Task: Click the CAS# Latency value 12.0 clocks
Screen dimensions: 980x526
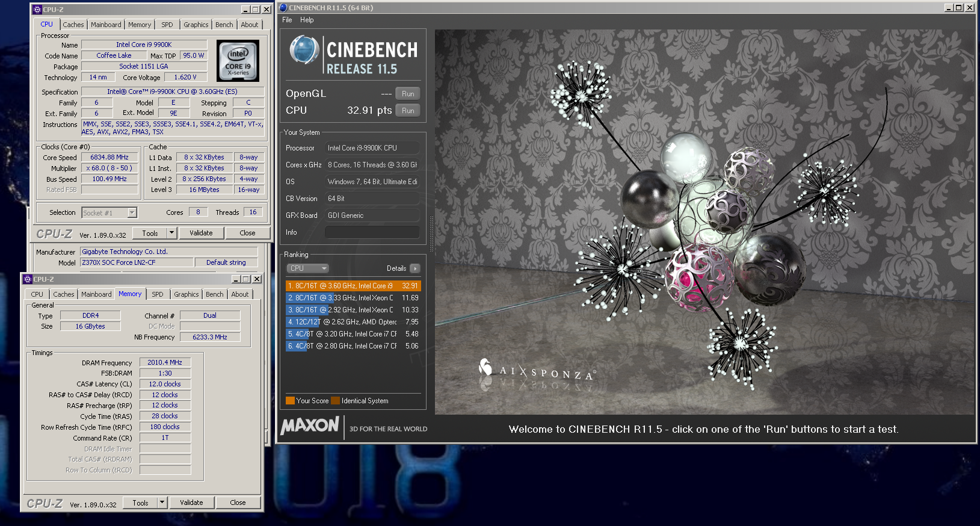Action: (x=165, y=384)
